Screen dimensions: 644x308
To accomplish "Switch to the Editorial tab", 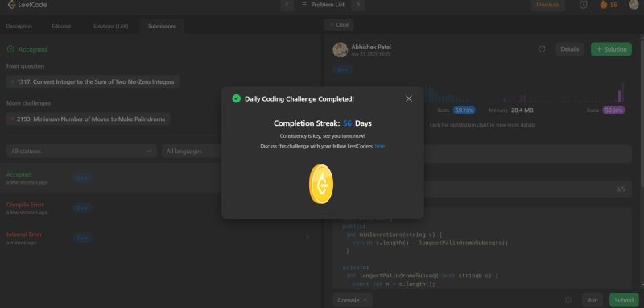I will [x=61, y=27].
